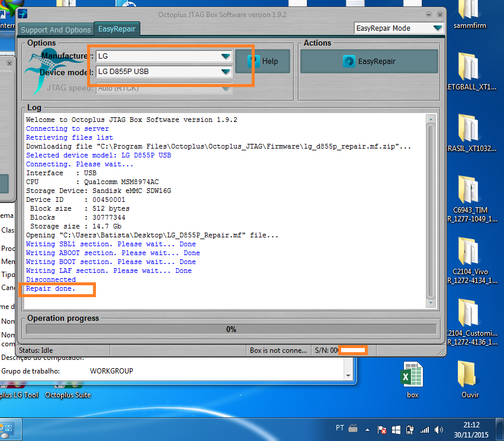Switch to Support And Options tab

coord(56,30)
